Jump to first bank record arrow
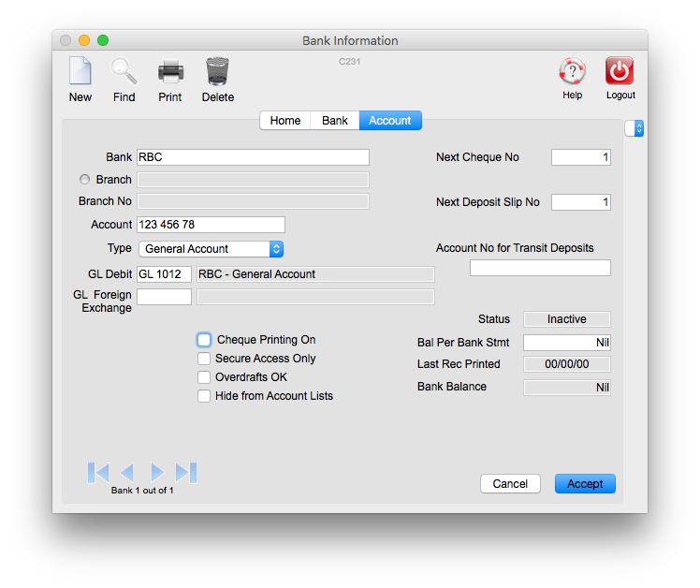700x588 pixels. (x=98, y=472)
